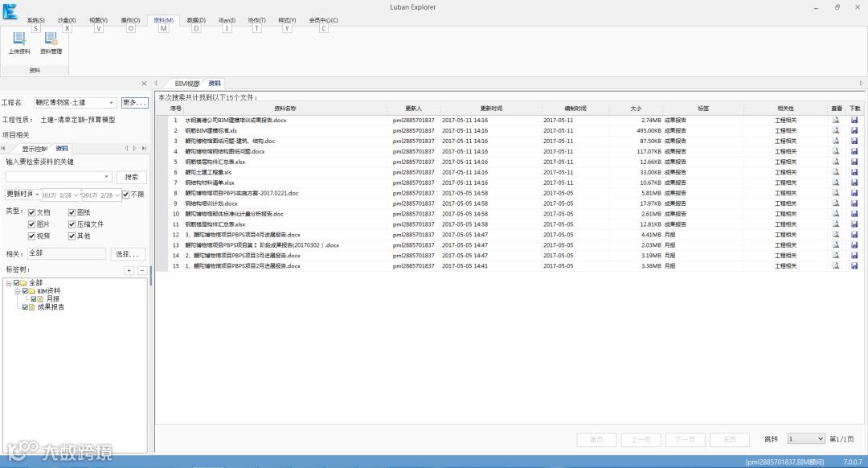The width and height of the screenshot is (868, 468).
Task: Collapse the right panel using the top-right arrow
Action: coord(861,83)
